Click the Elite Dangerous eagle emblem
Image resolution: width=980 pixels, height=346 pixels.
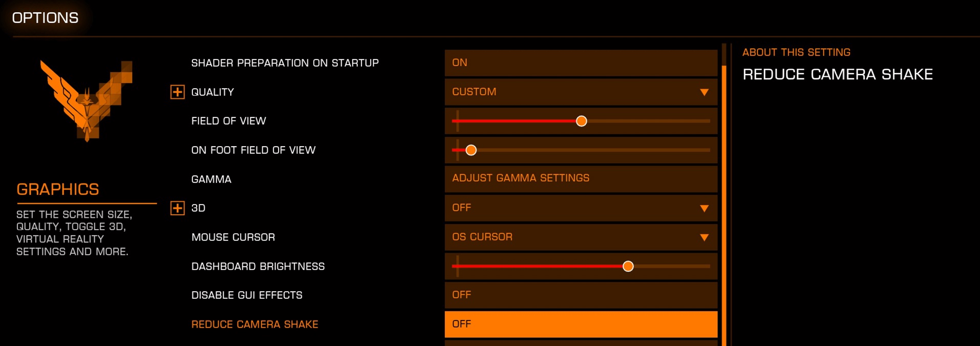(87, 100)
